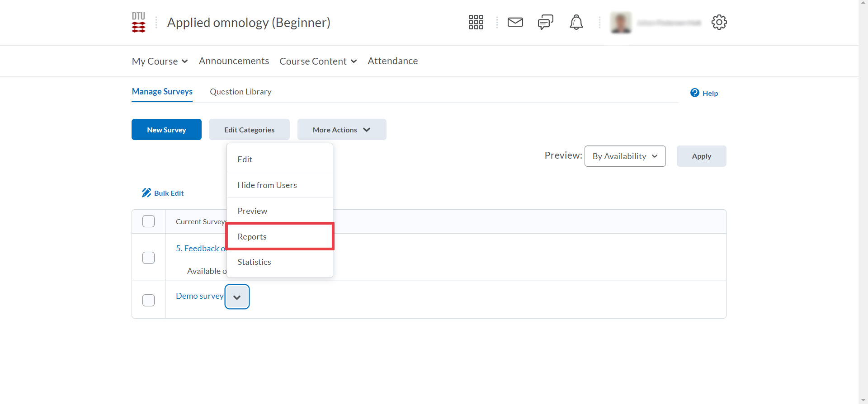Choose Statistics in the context menu
Viewport: 868px width, 404px height.
click(254, 262)
